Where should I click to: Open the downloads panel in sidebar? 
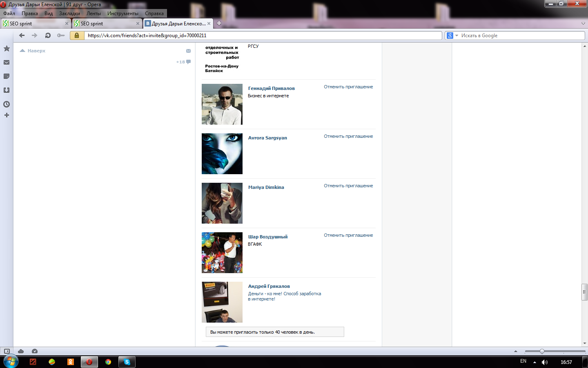7,90
